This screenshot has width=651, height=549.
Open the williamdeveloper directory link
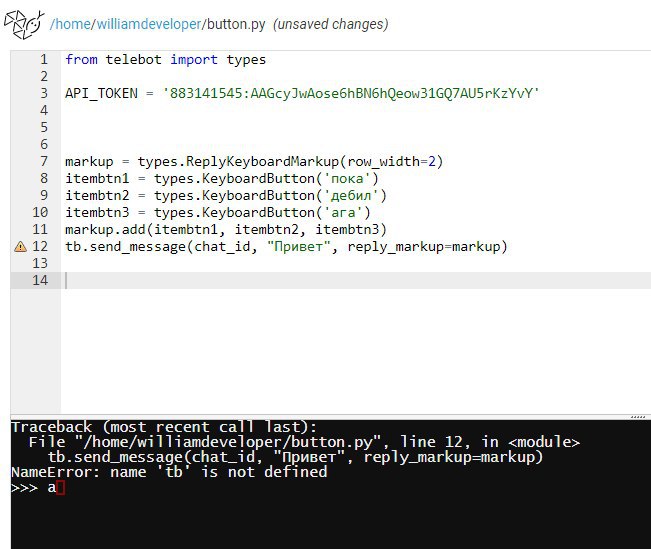149,24
